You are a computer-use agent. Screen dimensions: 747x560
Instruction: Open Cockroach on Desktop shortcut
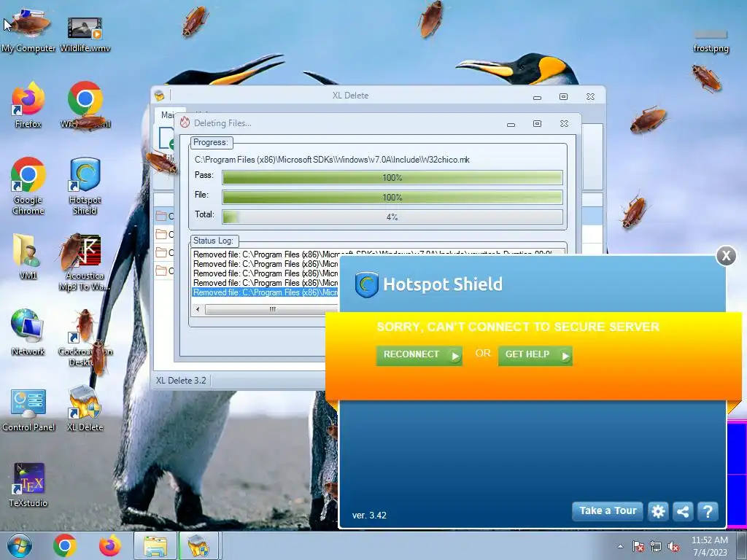click(x=85, y=338)
